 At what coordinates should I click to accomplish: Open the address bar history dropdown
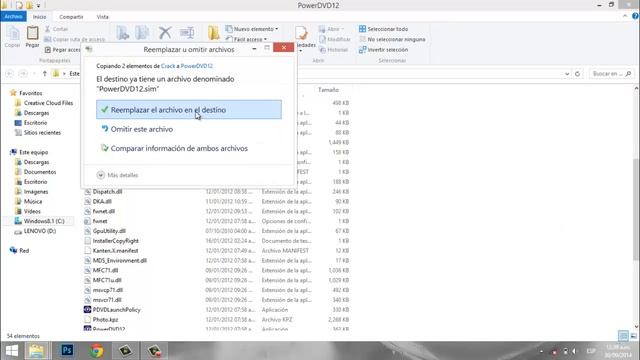click(567, 74)
